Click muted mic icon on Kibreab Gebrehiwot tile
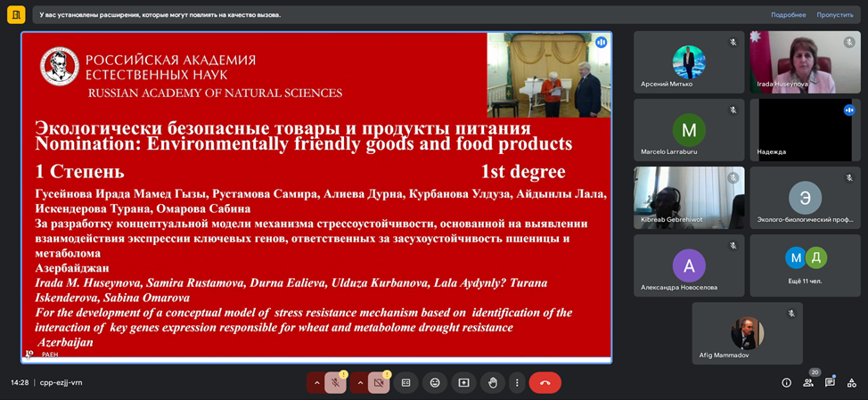Viewport: 868px width, 400px height. [x=733, y=178]
